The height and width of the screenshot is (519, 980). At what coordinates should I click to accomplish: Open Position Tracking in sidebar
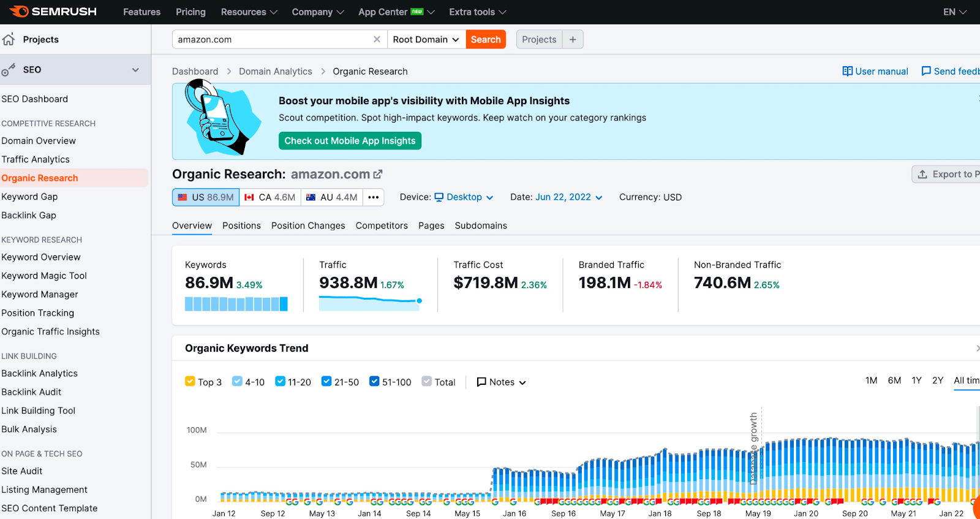tap(37, 313)
